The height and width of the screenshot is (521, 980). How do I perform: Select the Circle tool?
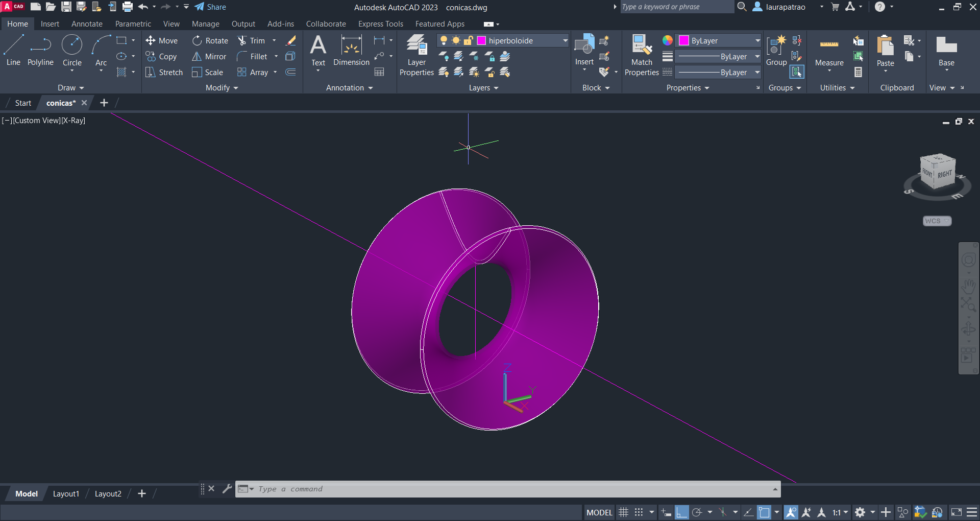(x=72, y=51)
